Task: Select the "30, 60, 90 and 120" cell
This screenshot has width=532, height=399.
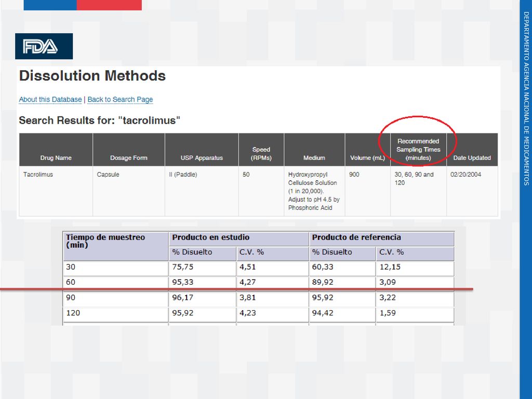Action: point(418,191)
